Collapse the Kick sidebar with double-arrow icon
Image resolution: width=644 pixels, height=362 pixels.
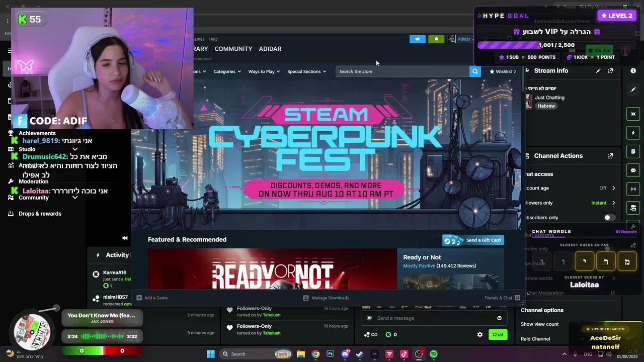[x=125, y=238]
